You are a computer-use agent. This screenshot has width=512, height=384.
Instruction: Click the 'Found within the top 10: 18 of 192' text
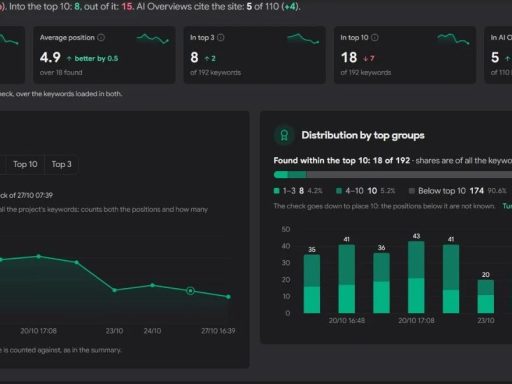[342, 161]
